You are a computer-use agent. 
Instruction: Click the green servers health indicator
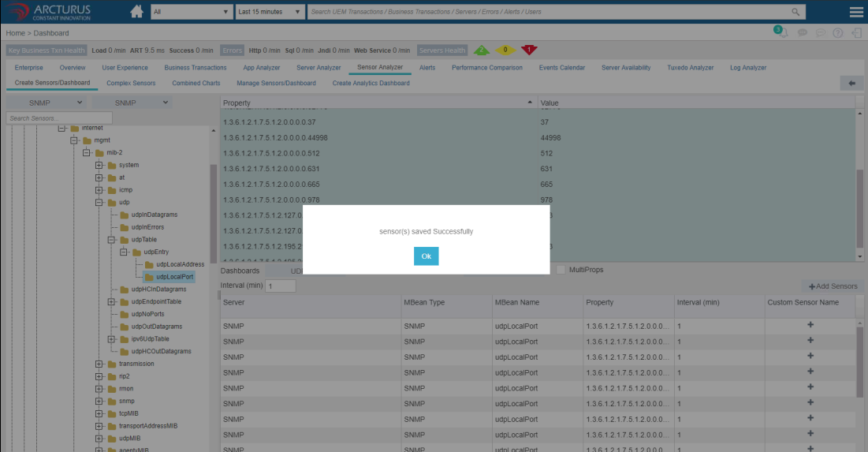pos(481,50)
